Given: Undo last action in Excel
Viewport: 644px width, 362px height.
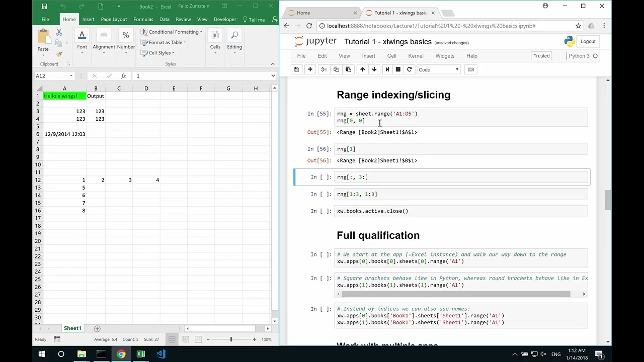Looking at the screenshot, I should click(x=63, y=7).
